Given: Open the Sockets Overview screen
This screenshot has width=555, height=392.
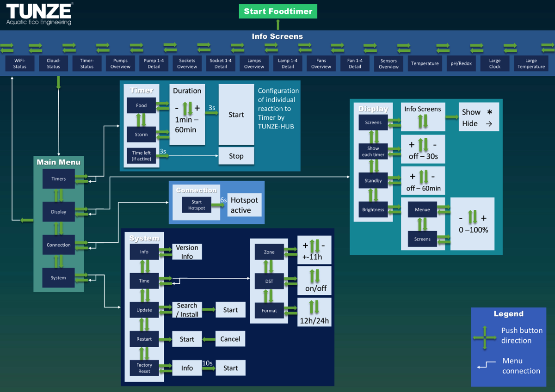Looking at the screenshot, I should pyautogui.click(x=187, y=63).
